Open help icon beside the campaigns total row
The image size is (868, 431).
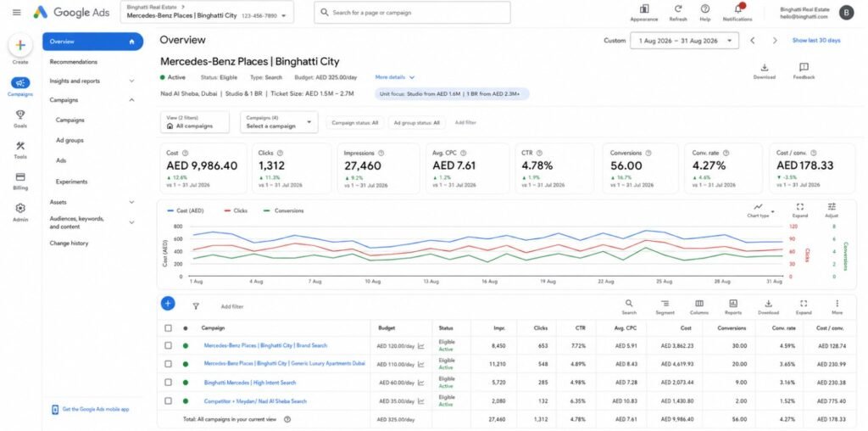pos(287,419)
